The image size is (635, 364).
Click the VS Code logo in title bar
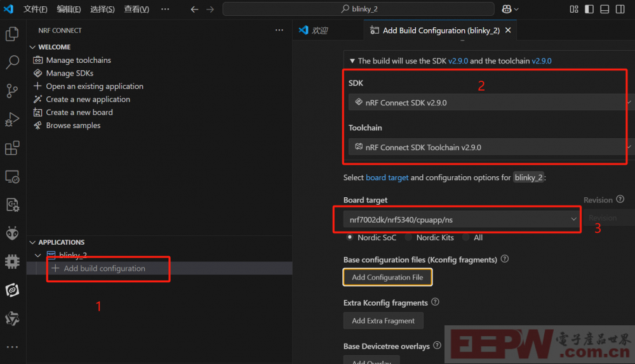pyautogui.click(x=8, y=8)
